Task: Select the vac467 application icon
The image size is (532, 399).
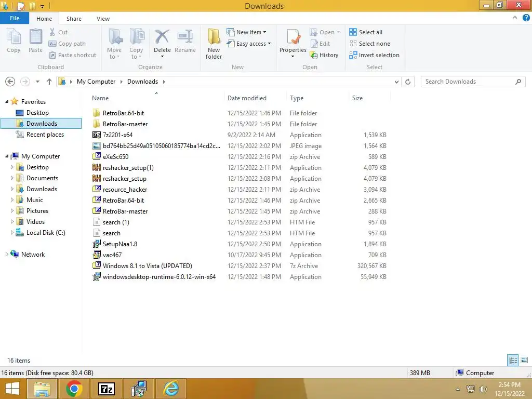Action: point(96,255)
